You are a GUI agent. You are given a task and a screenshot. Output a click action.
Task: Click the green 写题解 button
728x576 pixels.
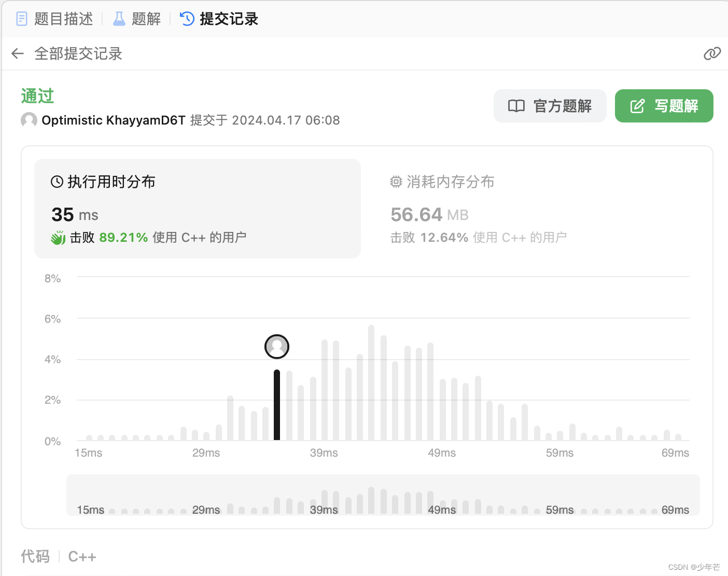pos(664,106)
